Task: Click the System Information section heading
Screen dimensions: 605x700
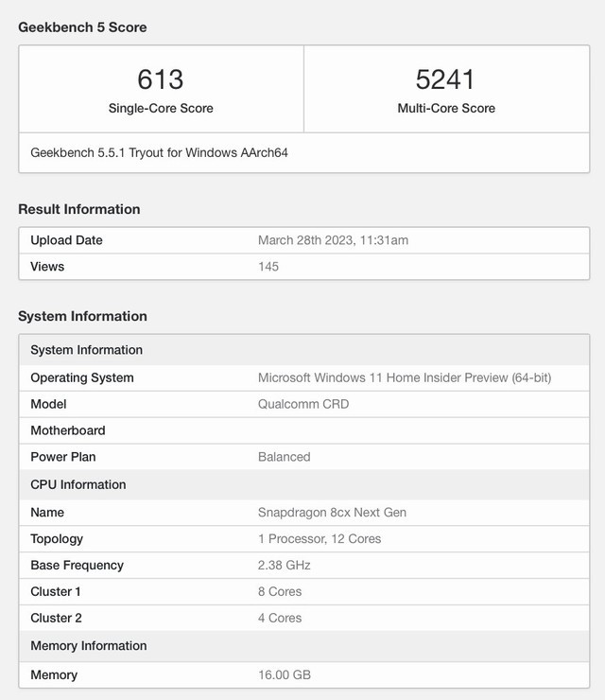Action: 82,316
